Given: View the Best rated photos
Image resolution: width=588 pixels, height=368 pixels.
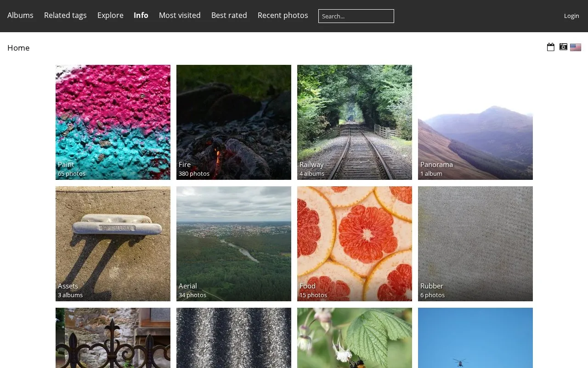Looking at the screenshot, I should [x=229, y=15].
